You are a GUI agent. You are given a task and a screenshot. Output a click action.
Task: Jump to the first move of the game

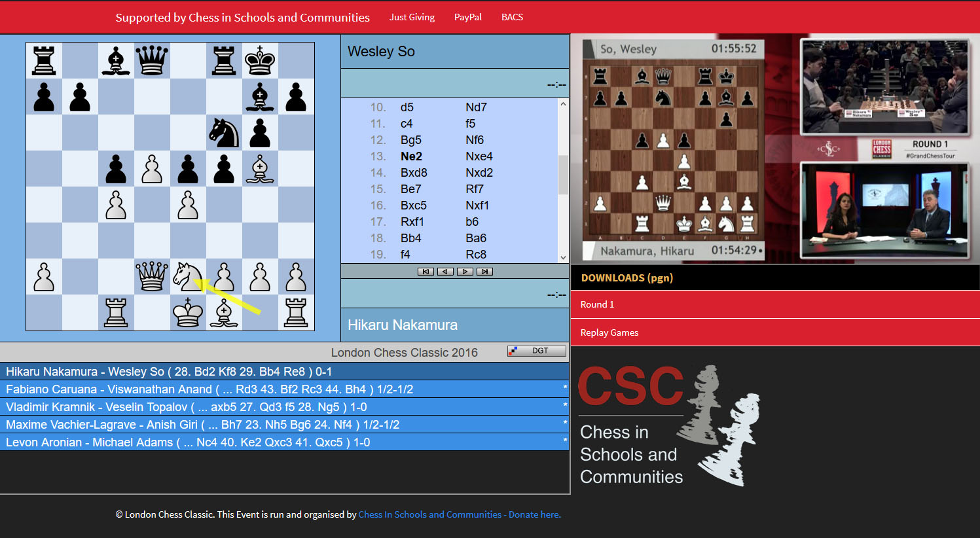pyautogui.click(x=426, y=272)
